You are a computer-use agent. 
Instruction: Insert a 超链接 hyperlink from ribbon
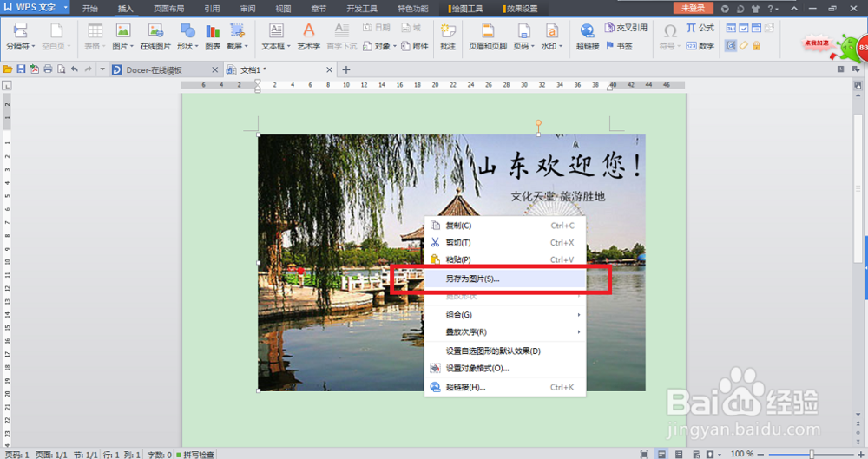click(588, 36)
